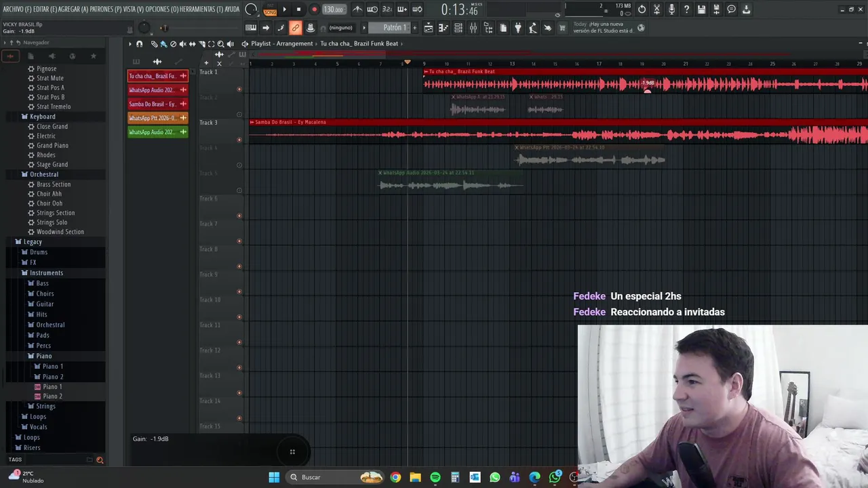Screen dimensions: 868x488
Task: Click the download icon in top toolbar
Action: point(746,9)
